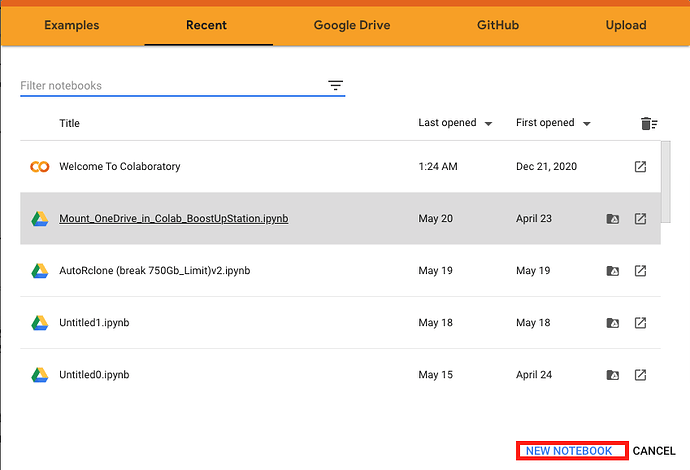Open the GitHub tab
This screenshot has width=690, height=470.
click(498, 25)
